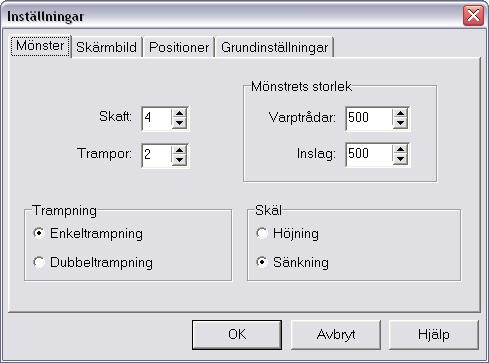This screenshot has height=363, width=489.
Task: Increase the Skaft value with up arrow
Action: pos(179,113)
